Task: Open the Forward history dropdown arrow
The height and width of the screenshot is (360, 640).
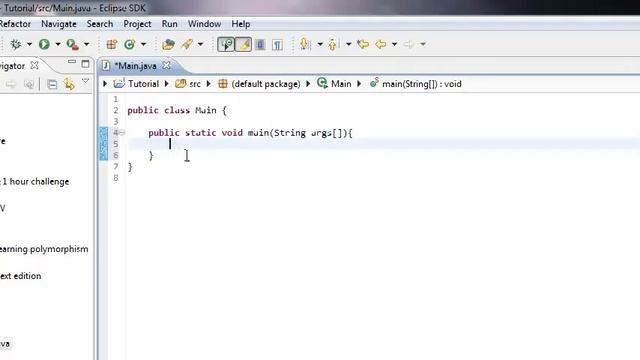Action: [423, 44]
